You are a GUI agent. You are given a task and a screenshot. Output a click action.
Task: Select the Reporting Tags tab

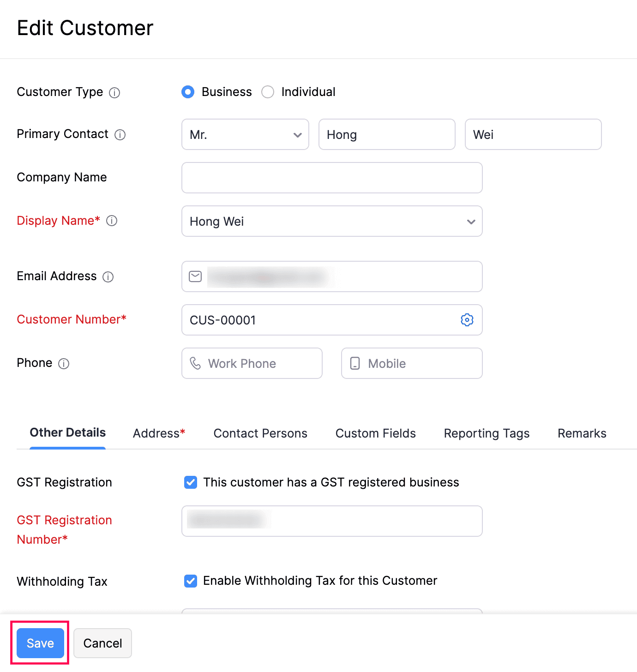tap(486, 433)
